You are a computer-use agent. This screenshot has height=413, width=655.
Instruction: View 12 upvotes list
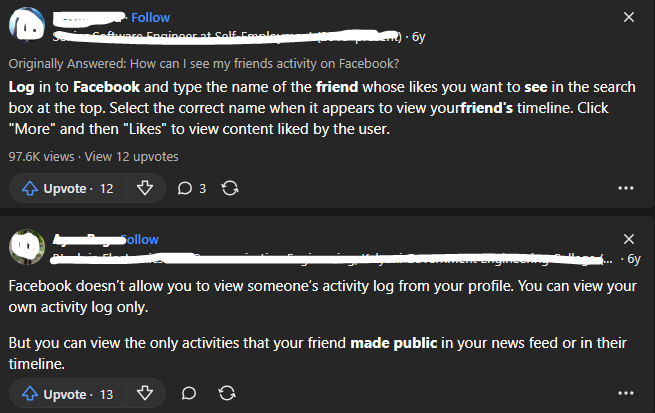point(132,157)
